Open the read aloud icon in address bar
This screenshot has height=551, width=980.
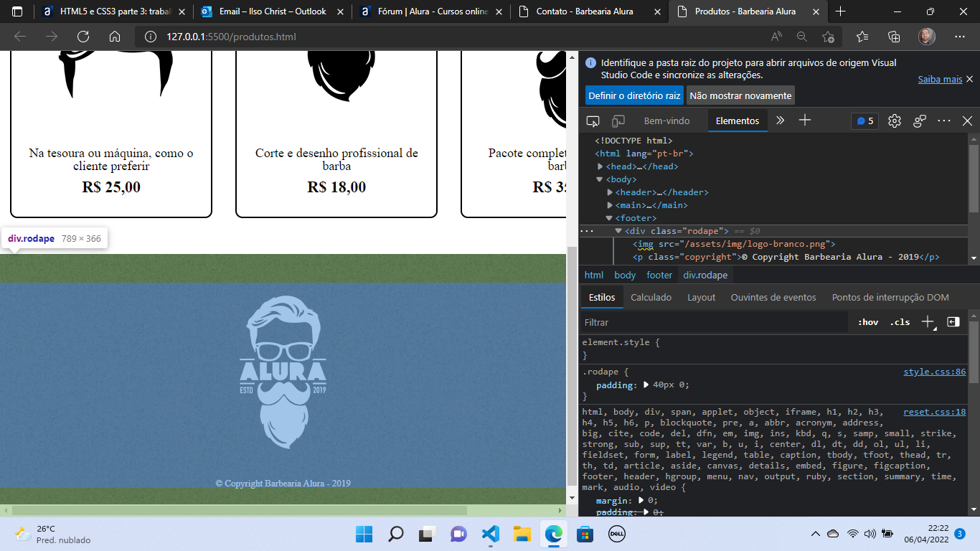click(776, 37)
